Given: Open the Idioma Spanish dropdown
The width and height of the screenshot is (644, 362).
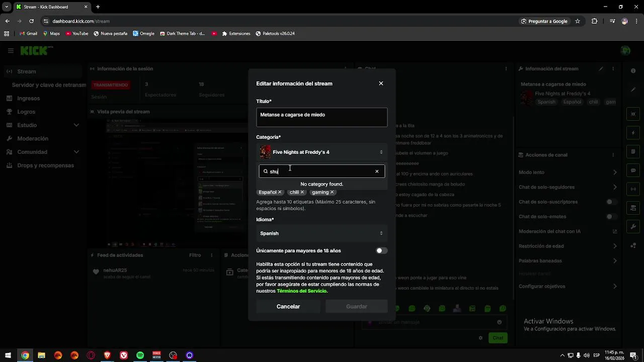Looking at the screenshot, I should point(322,233).
